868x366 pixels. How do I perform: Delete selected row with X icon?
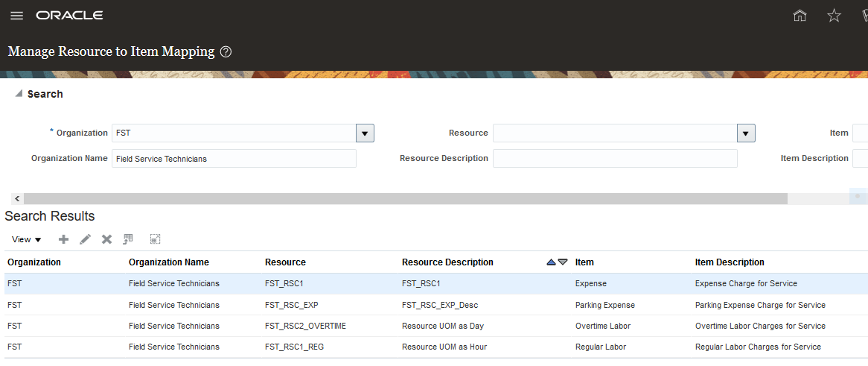106,239
